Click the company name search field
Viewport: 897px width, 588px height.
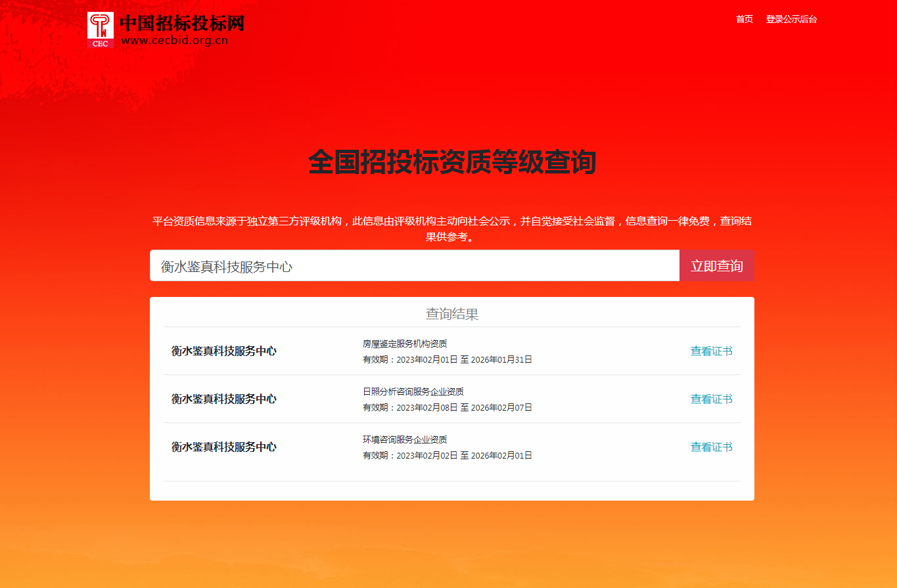click(x=415, y=265)
